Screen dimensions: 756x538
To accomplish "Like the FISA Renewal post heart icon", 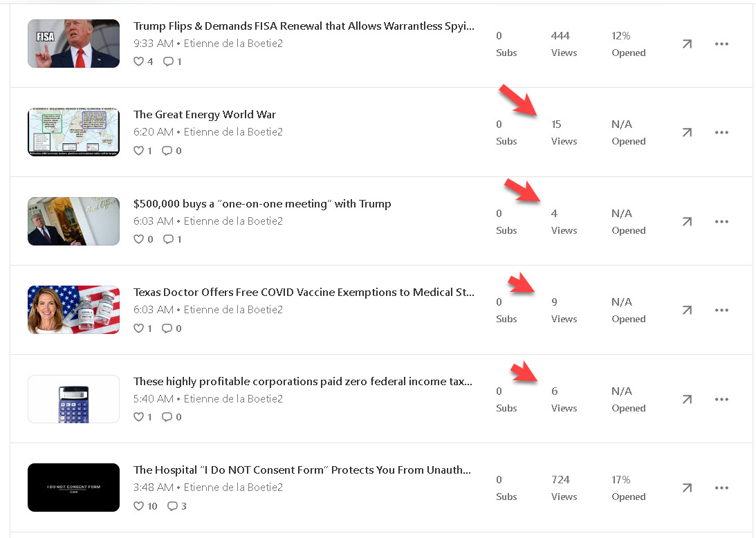I will click(139, 62).
